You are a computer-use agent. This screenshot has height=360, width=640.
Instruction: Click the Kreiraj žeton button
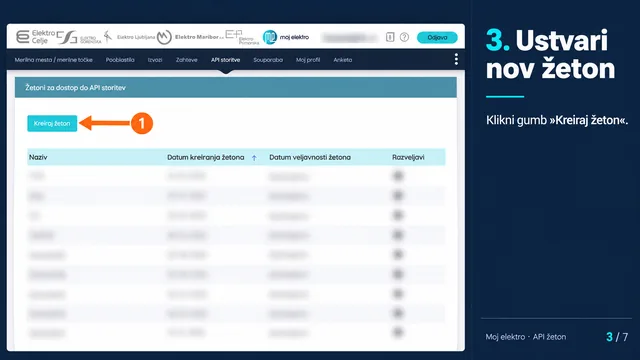point(52,123)
